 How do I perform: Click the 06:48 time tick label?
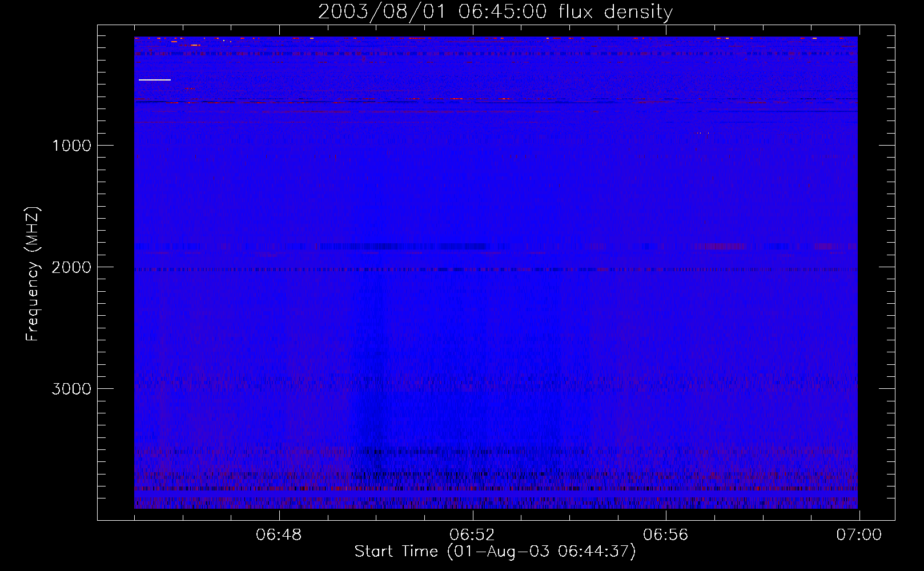tap(279, 535)
